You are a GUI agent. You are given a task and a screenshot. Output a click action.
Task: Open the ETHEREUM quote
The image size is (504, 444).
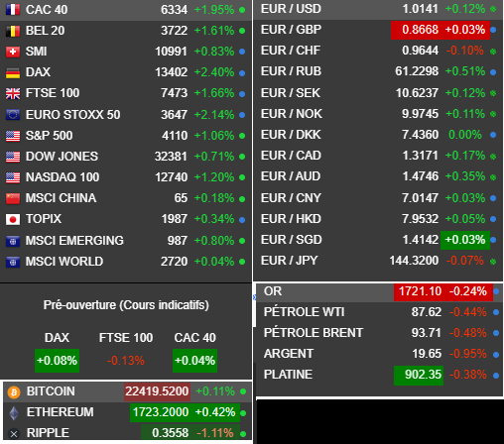pos(61,412)
